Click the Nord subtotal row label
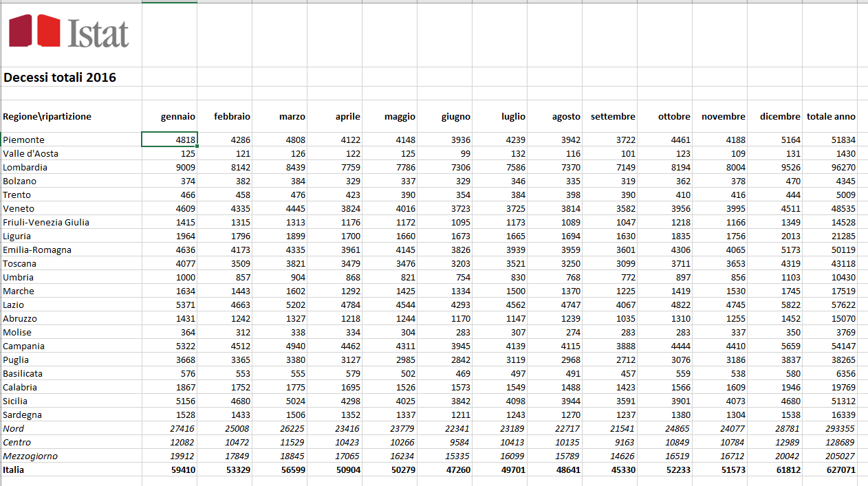This screenshot has width=868, height=486. tap(14, 428)
